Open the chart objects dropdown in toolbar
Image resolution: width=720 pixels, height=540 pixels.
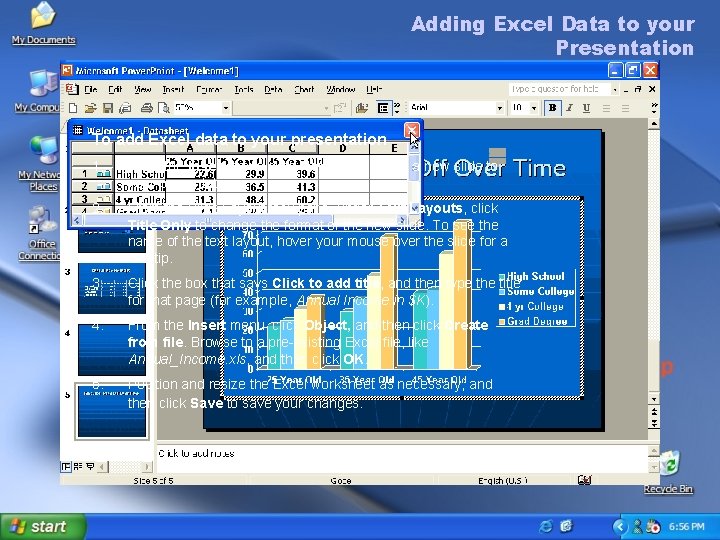[x=326, y=108]
